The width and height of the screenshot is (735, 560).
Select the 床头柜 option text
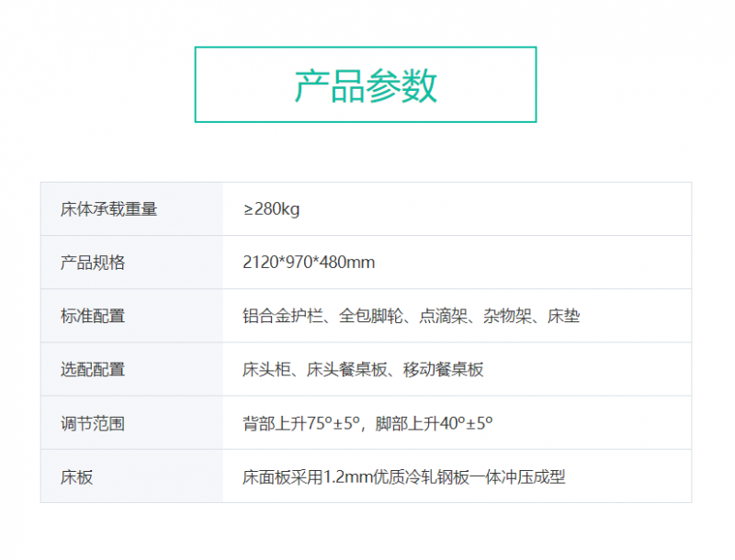pyautogui.click(x=267, y=369)
